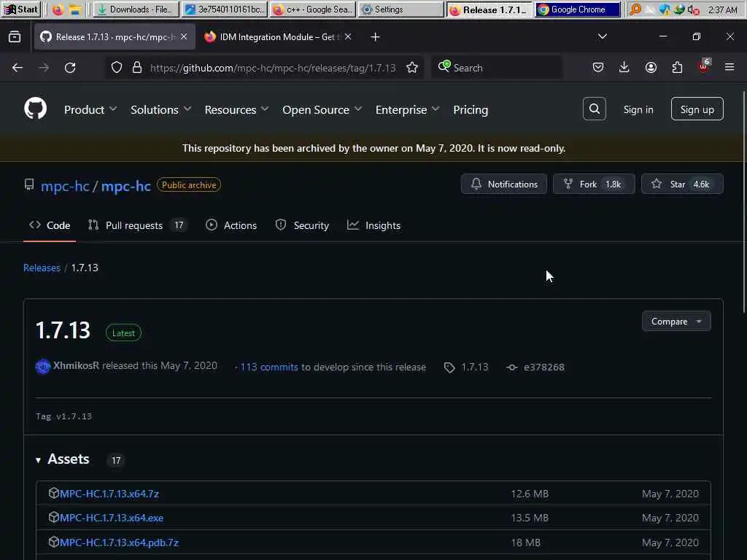747x560 pixels.
Task: Expand the Open Source menu
Action: click(322, 109)
